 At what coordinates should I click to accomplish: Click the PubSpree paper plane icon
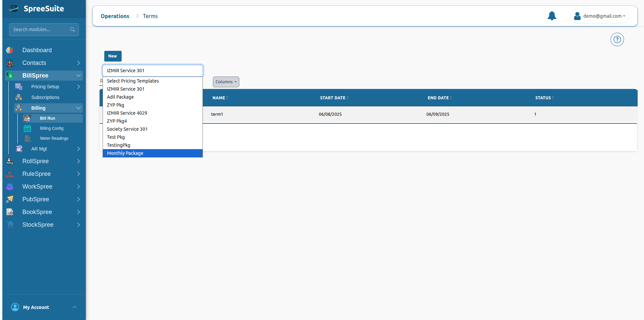[x=10, y=199]
